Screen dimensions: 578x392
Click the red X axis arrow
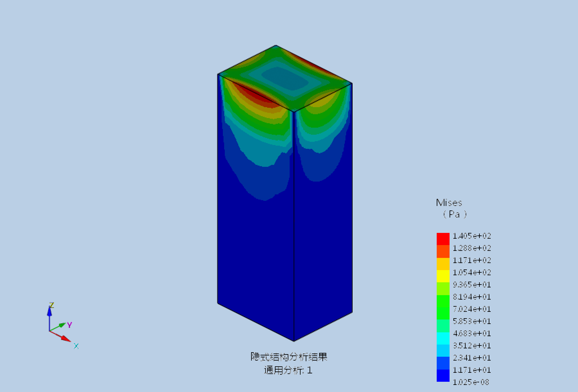(x=60, y=336)
